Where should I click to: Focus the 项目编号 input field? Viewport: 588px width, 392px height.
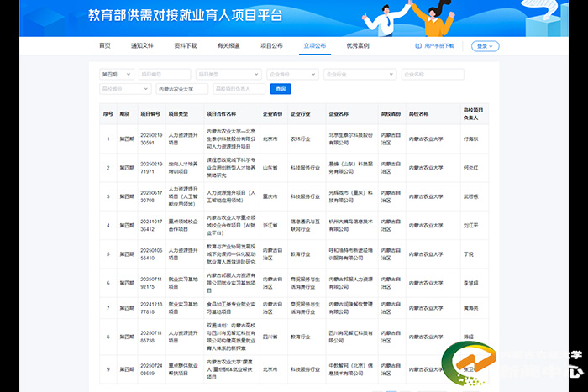pos(164,74)
